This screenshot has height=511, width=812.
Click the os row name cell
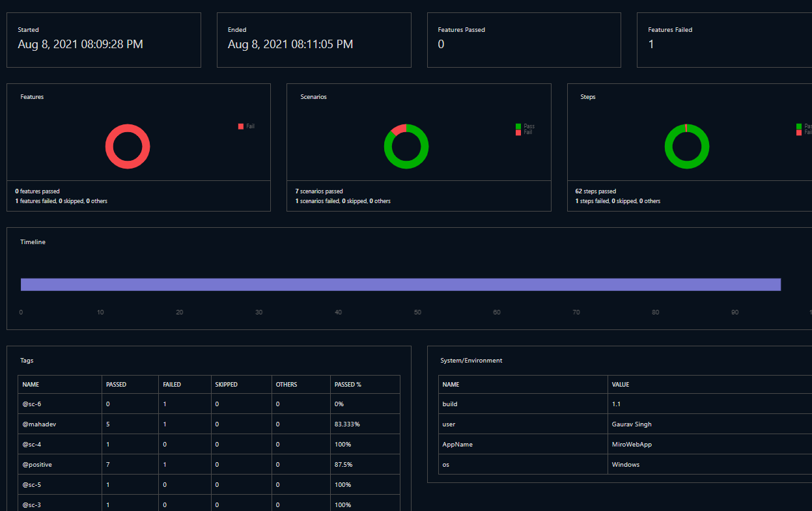click(x=445, y=465)
